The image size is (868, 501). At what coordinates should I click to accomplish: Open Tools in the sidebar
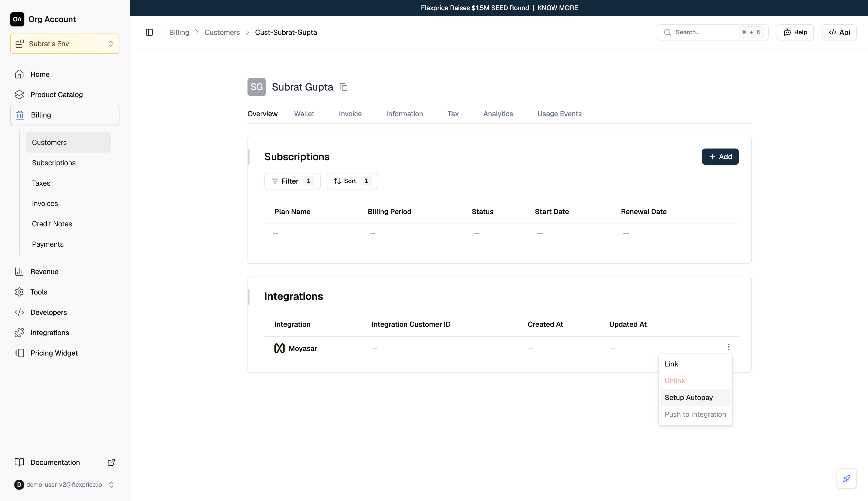(x=65, y=292)
